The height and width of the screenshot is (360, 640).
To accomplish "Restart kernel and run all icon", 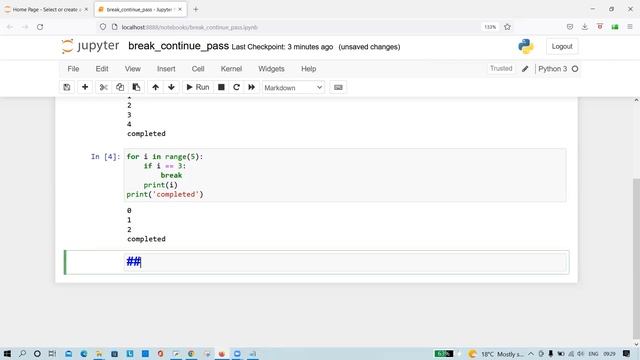I will point(251,87).
